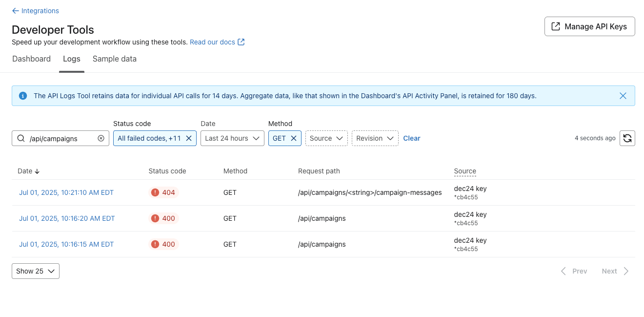Switch to the Dashboard tab
The width and height of the screenshot is (644, 317).
pyautogui.click(x=31, y=59)
